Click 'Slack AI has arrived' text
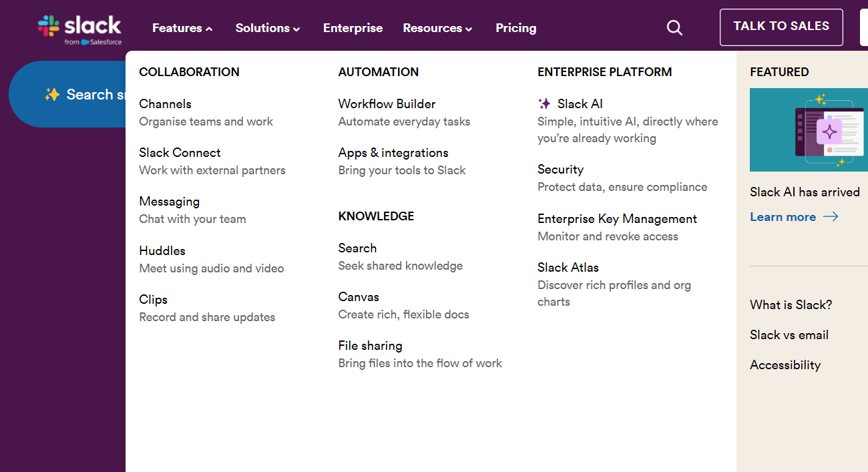Viewport: 868px width, 472px height. [x=805, y=192]
